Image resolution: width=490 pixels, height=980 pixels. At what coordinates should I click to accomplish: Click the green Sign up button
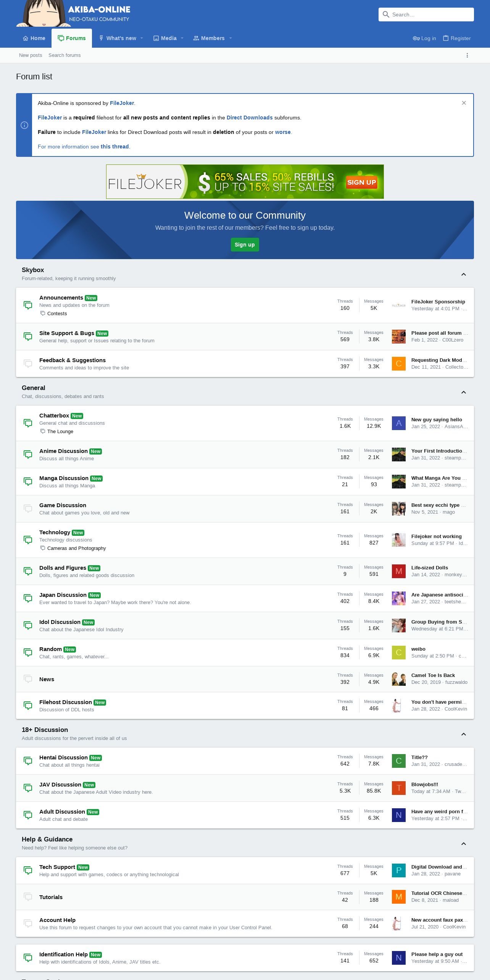point(245,245)
